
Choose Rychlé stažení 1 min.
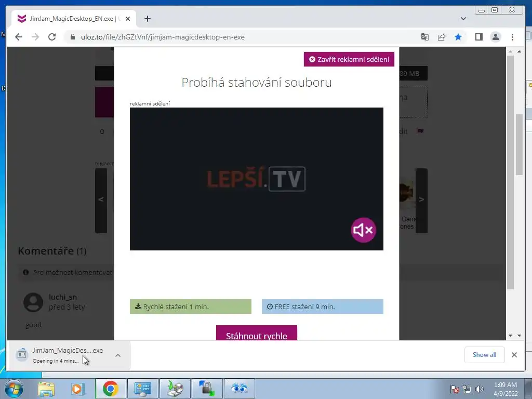pos(190,307)
